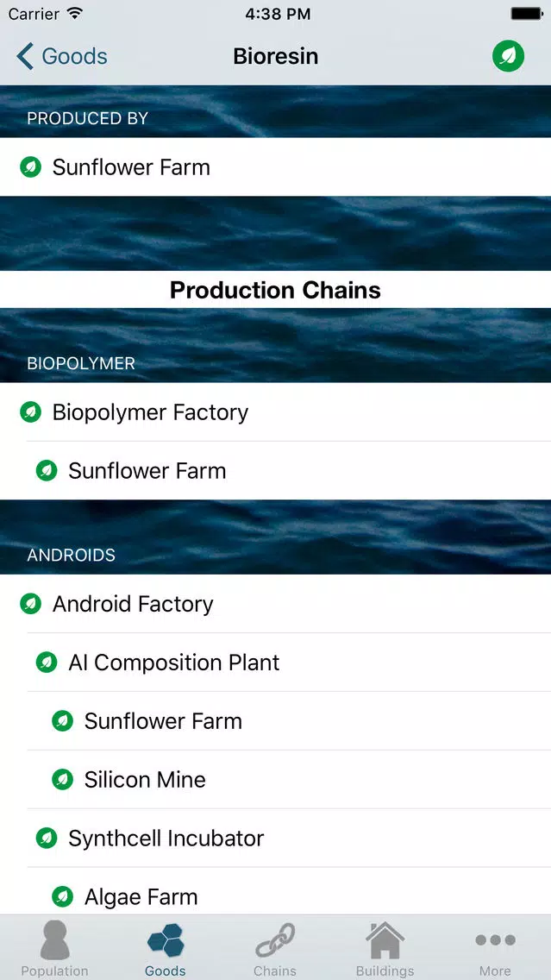The height and width of the screenshot is (980, 551).
Task: Open Sunflower Farm under Produced By
Action: click(x=276, y=166)
